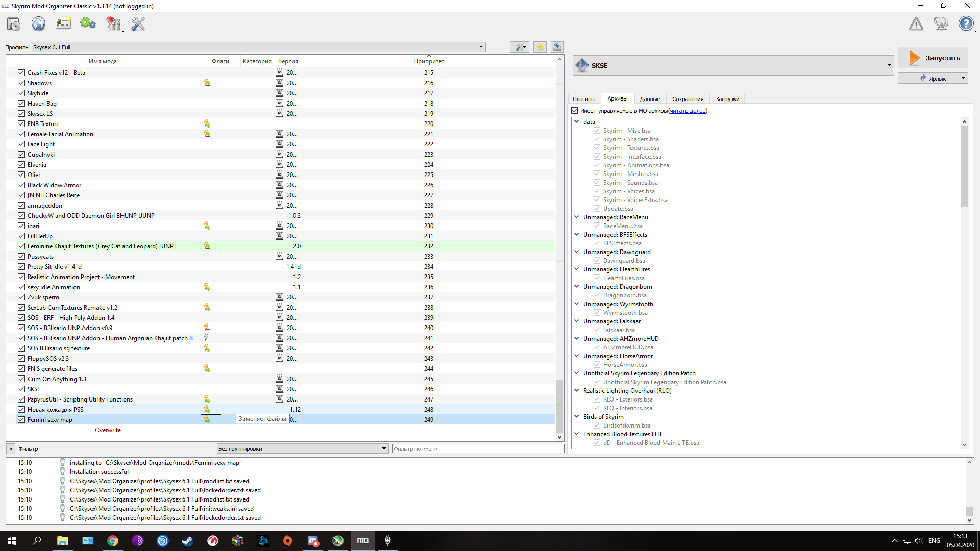
Task: Uncheck the Crash Fixes v12 - Beta mod
Action: [x=21, y=72]
